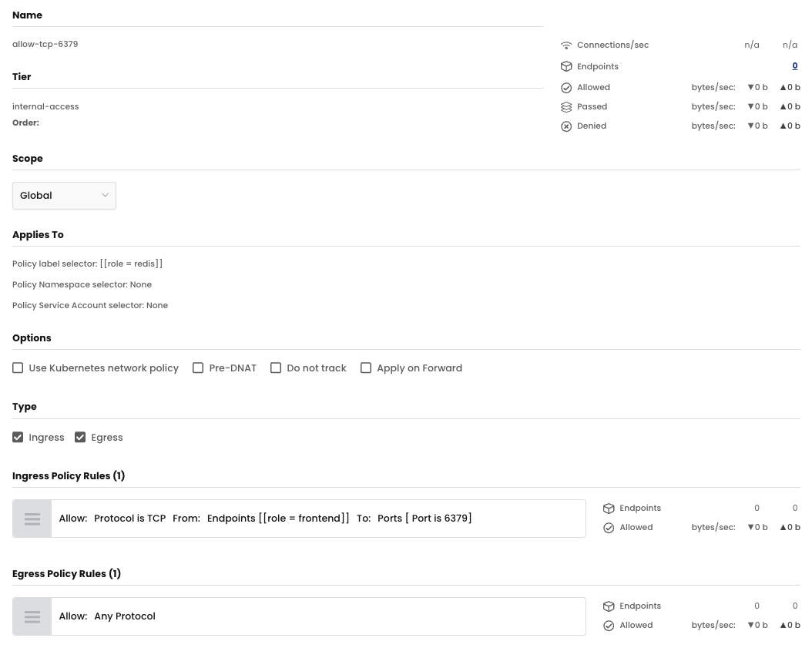Click Allowed check icon beside egress rule
The width and height of the screenshot is (812, 648).
tap(609, 625)
